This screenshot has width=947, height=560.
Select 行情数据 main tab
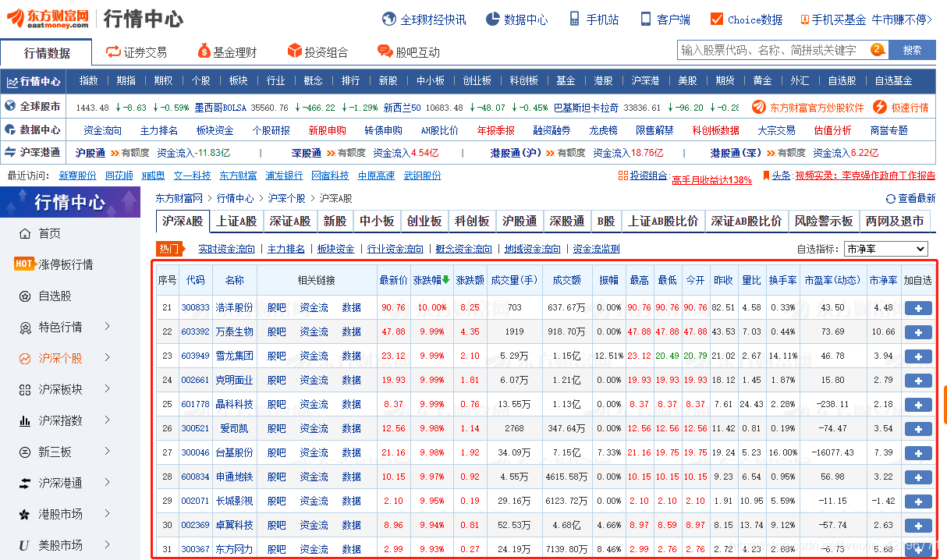click(x=47, y=53)
